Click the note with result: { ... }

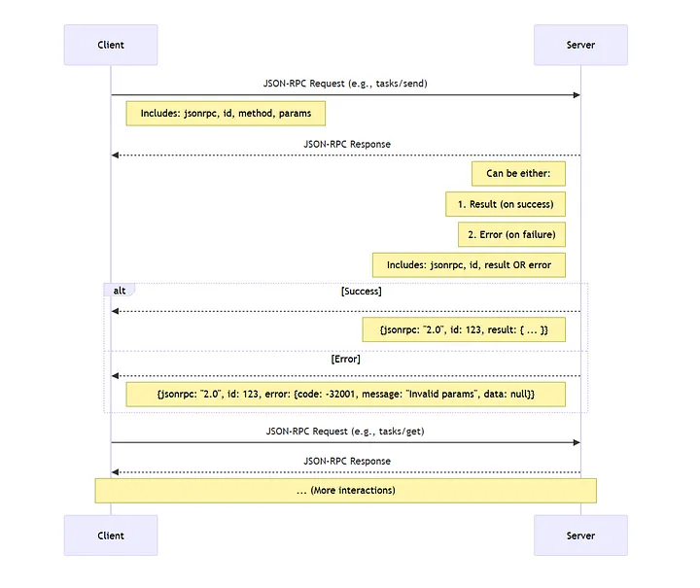click(x=464, y=329)
